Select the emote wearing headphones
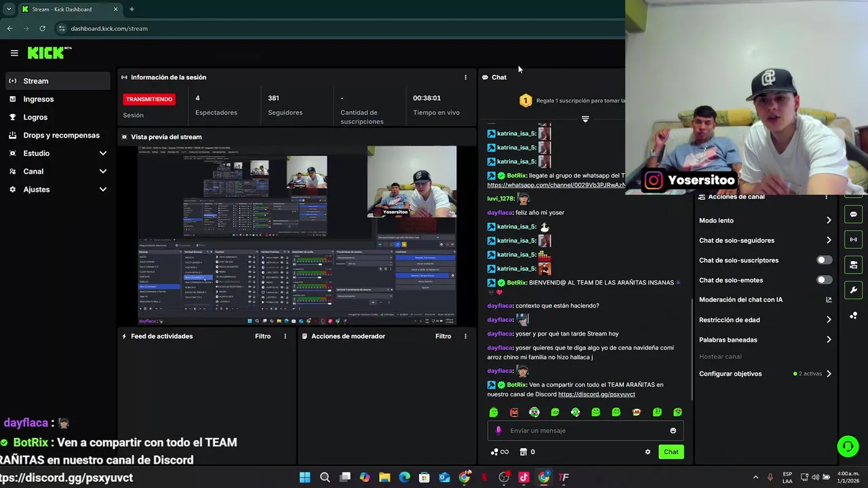The height and width of the screenshot is (488, 868). point(534,412)
